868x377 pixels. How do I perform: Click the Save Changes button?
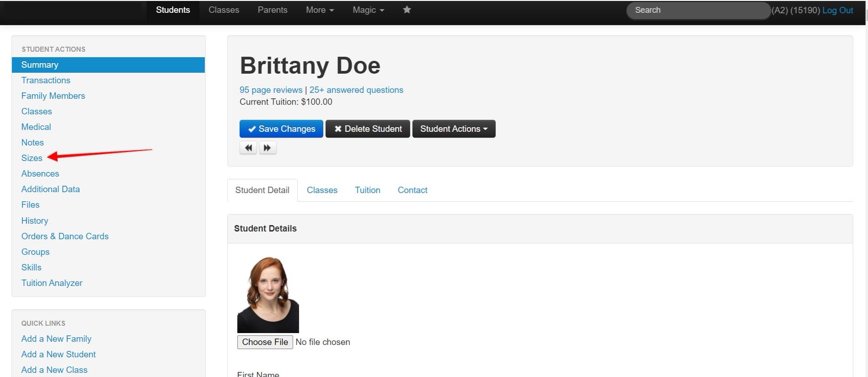[281, 129]
